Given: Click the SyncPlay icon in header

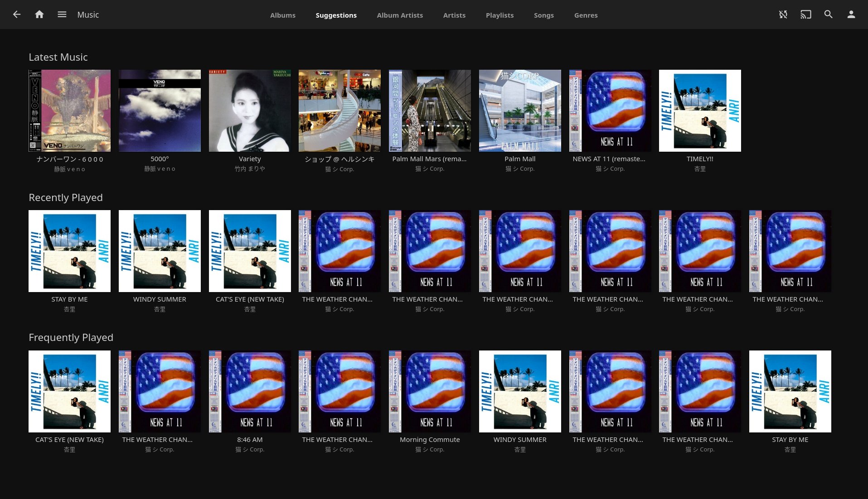Looking at the screenshot, I should click(x=783, y=14).
